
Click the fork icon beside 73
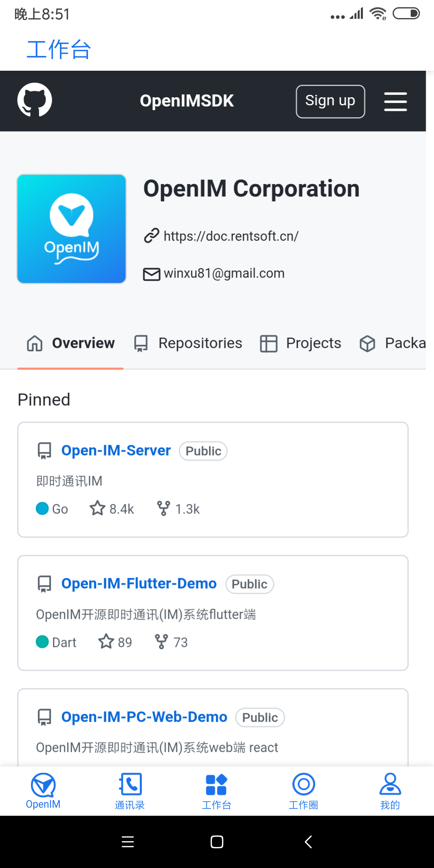click(x=161, y=642)
